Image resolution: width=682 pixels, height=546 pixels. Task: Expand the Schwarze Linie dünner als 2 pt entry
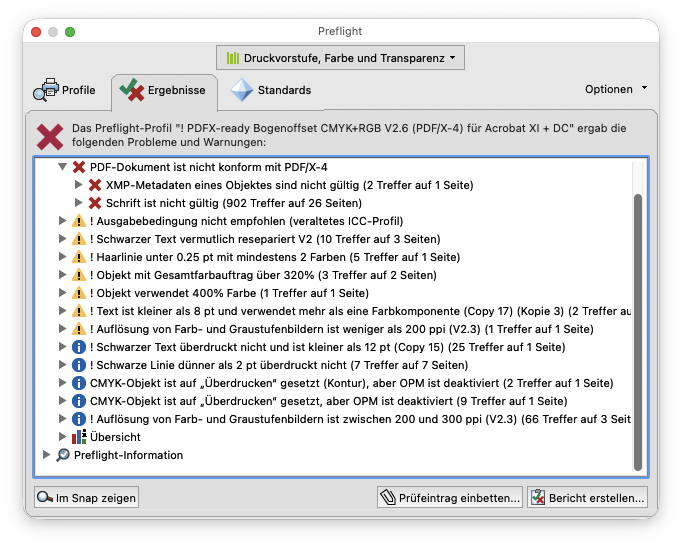point(62,365)
